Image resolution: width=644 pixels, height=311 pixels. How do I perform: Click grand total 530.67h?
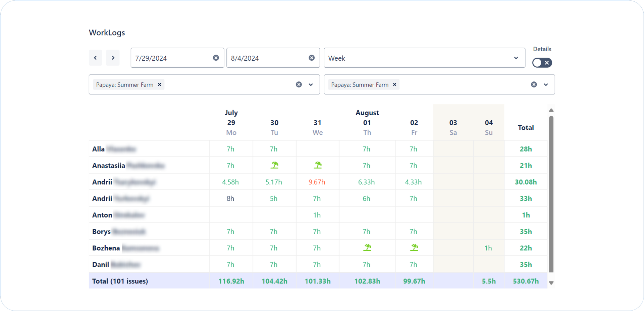[x=526, y=281]
